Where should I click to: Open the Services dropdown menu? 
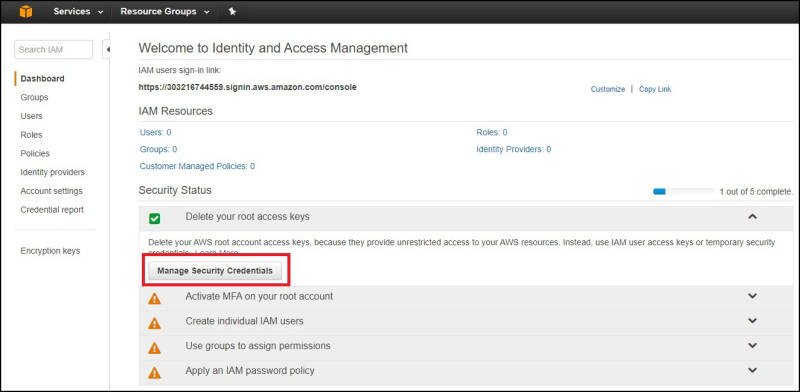tap(78, 11)
